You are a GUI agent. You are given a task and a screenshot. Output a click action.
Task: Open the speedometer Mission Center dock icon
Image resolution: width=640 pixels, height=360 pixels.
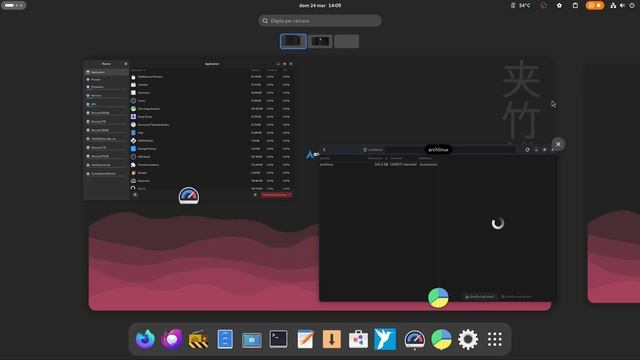414,340
